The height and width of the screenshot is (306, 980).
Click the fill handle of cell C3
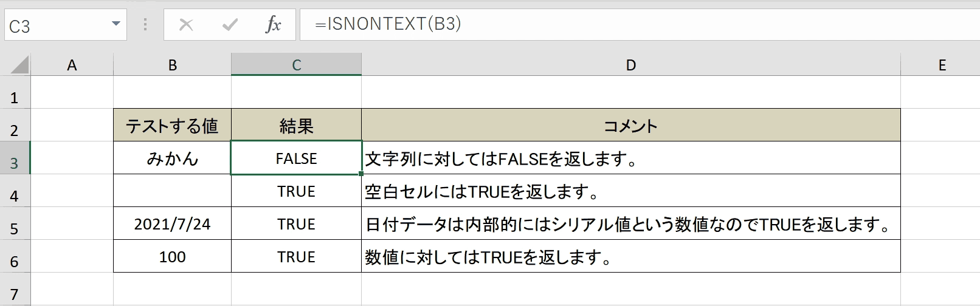(361, 174)
